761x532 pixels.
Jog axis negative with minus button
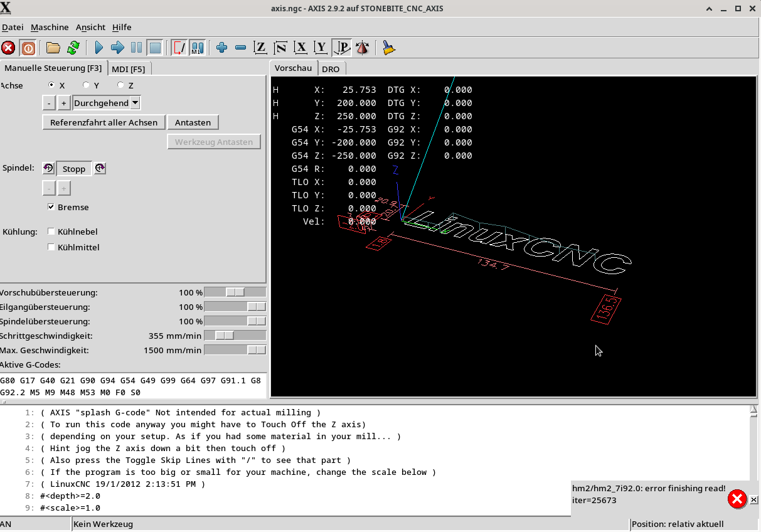[50, 103]
